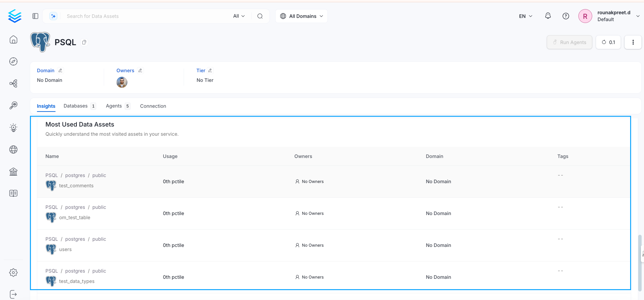Screen dimensions: 644x300
Task: Open the Glossary book icon in sidebar
Action: 13,193
